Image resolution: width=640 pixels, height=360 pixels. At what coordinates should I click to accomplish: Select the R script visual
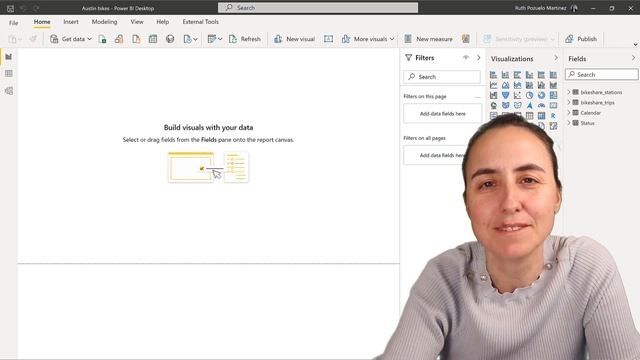pos(553,116)
